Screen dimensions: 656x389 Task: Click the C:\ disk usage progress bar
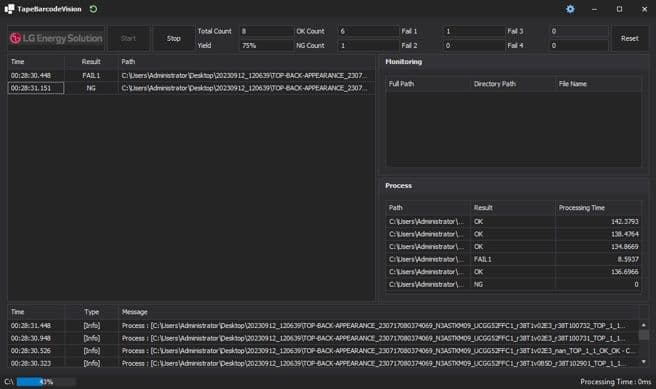(46, 381)
